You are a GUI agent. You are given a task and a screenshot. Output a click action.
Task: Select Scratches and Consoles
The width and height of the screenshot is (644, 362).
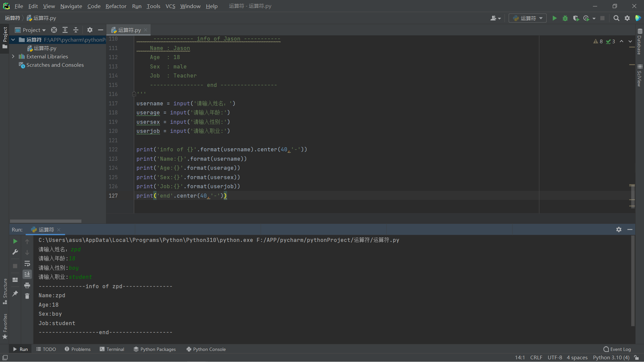point(51,65)
